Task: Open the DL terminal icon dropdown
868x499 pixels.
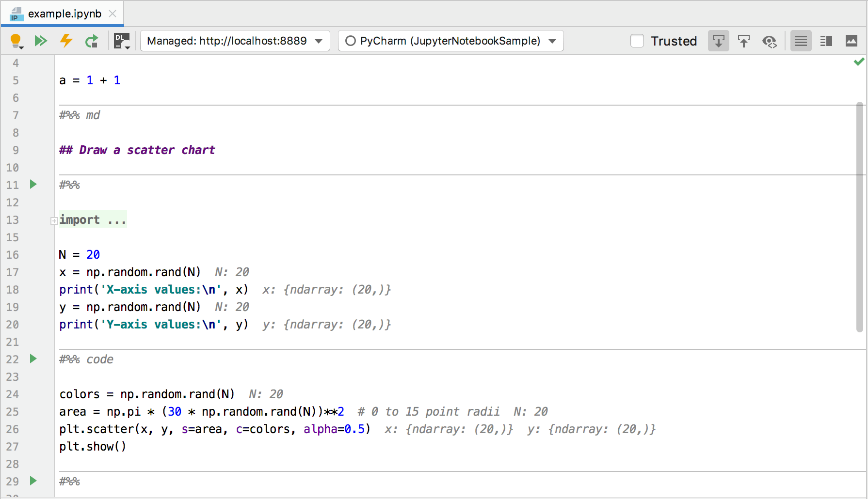Action: click(122, 41)
